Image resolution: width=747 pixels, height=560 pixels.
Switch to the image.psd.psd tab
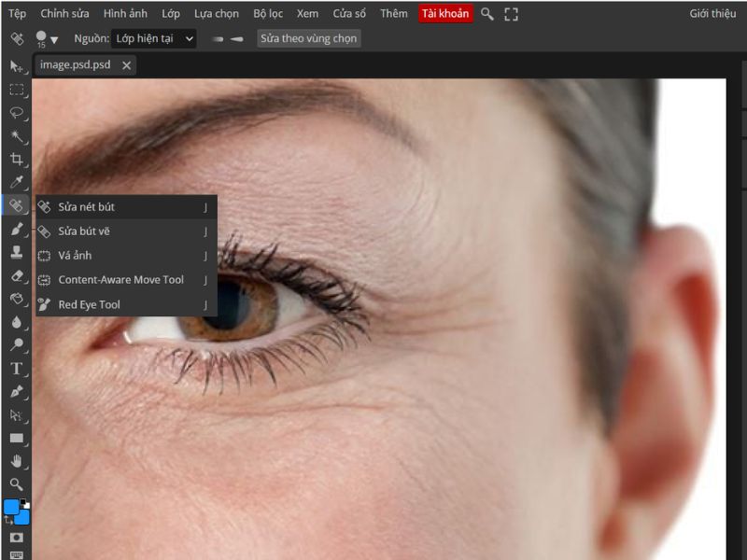coord(76,64)
